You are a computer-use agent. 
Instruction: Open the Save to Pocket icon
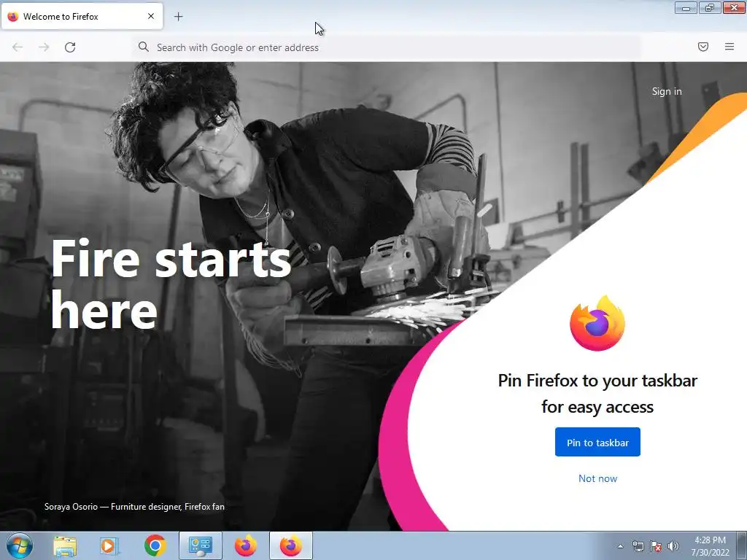tap(703, 47)
